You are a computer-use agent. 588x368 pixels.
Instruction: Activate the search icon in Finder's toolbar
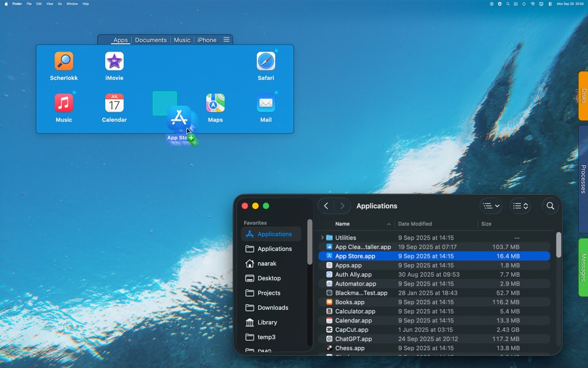550,206
